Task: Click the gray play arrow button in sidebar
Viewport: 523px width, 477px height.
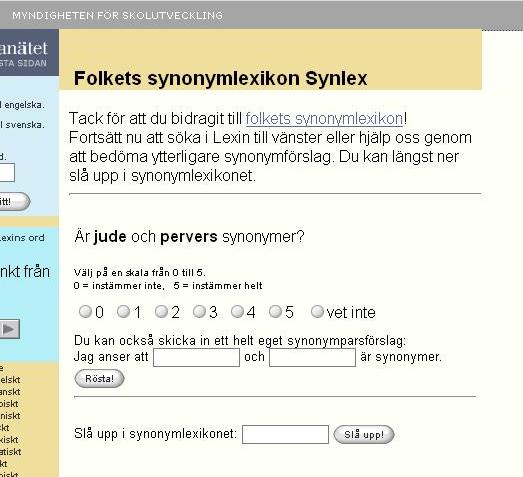Action: [10, 329]
